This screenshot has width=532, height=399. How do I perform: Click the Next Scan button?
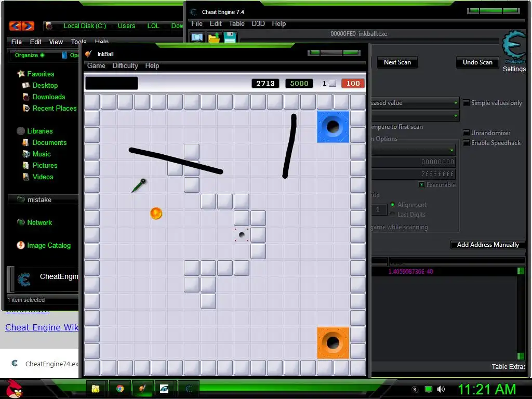coord(397,62)
